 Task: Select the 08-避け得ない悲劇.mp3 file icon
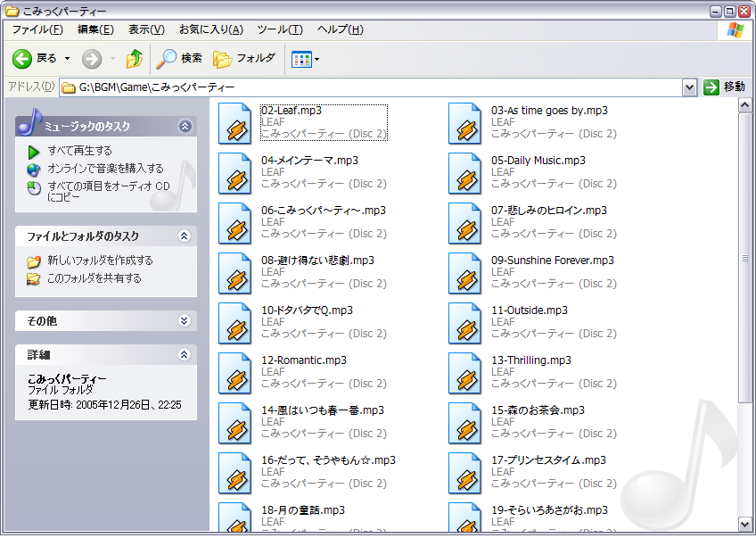coord(234,274)
